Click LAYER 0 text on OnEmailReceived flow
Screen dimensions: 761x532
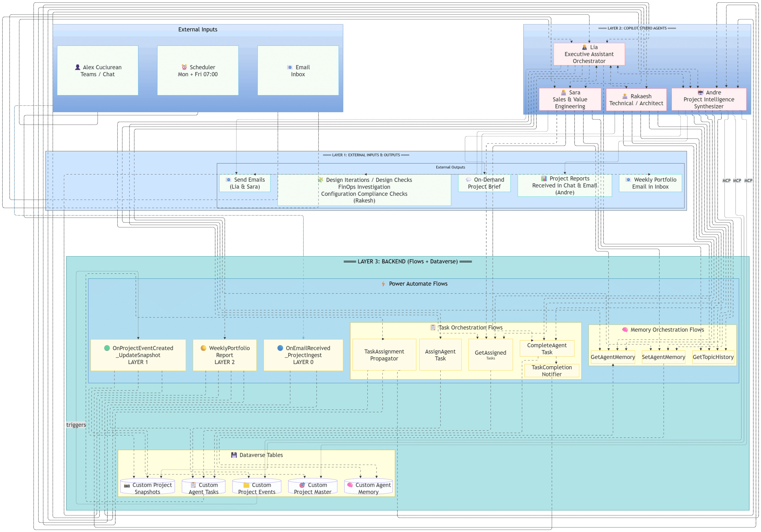(x=303, y=362)
